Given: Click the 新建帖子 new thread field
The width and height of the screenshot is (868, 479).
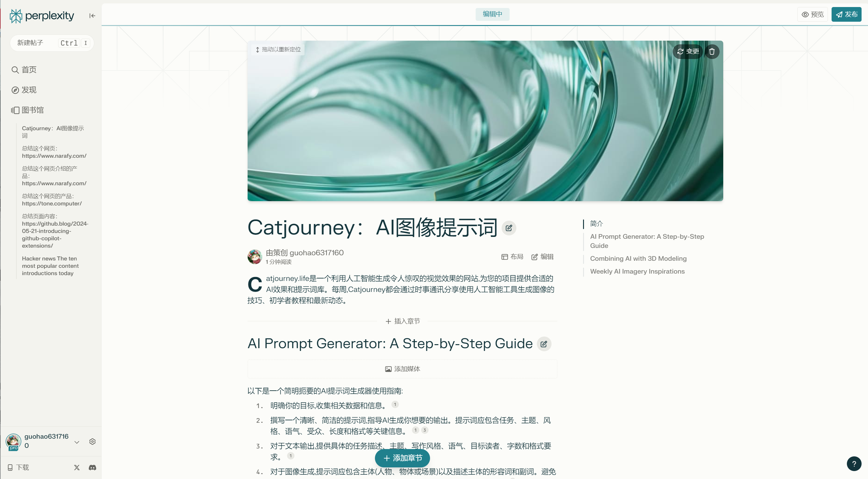Looking at the screenshot, I should [x=37, y=43].
